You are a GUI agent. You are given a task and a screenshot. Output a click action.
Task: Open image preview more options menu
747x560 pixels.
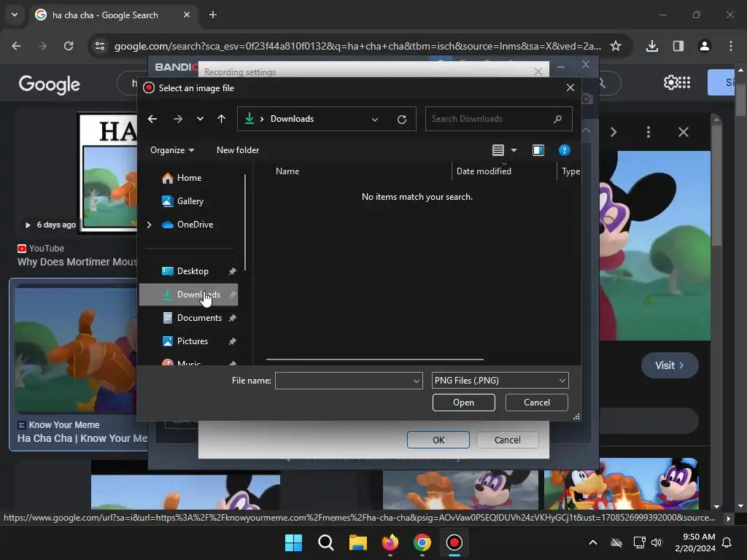pos(649,133)
